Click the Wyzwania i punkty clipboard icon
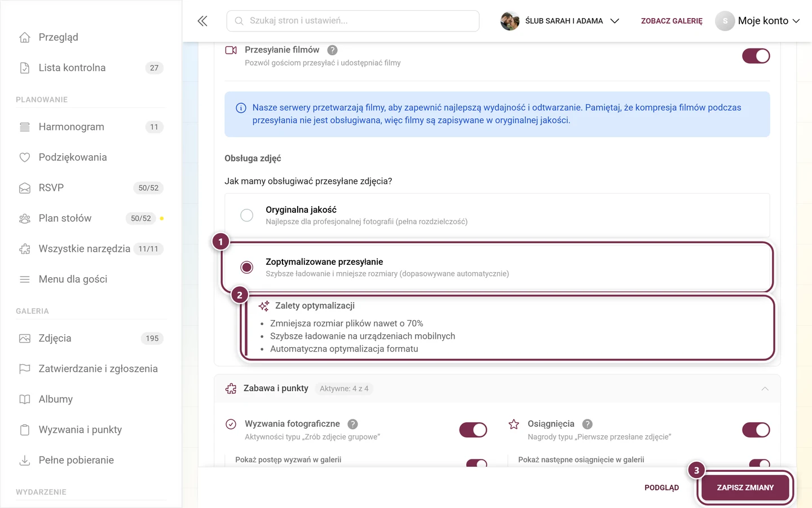This screenshot has width=812, height=508. tap(25, 430)
